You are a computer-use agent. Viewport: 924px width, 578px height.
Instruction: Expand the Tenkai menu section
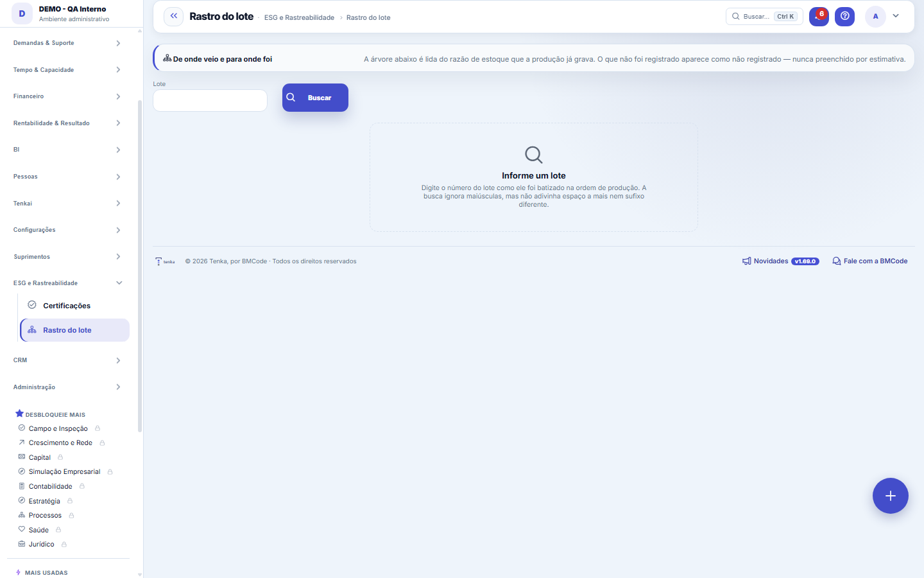67,203
